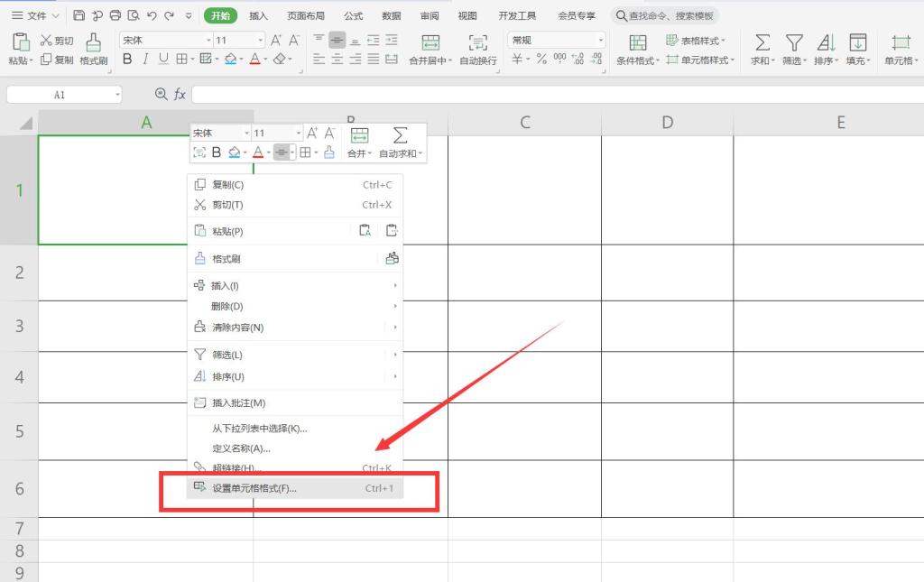Choose Clear Contents (清除内容) in context menu

point(295,327)
